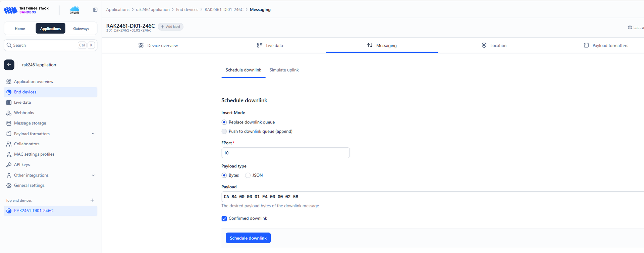Click The Things Stack Sandbox logo
This screenshot has width=644, height=253.
point(26,10)
